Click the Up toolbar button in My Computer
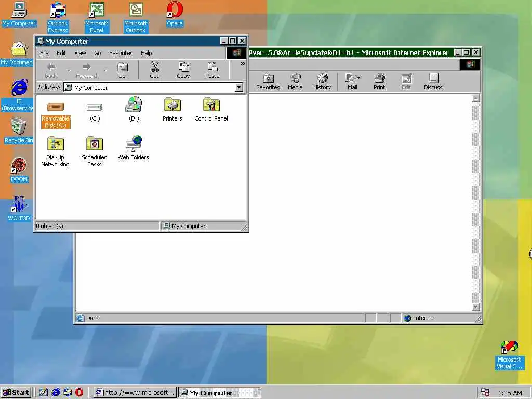 click(x=122, y=71)
